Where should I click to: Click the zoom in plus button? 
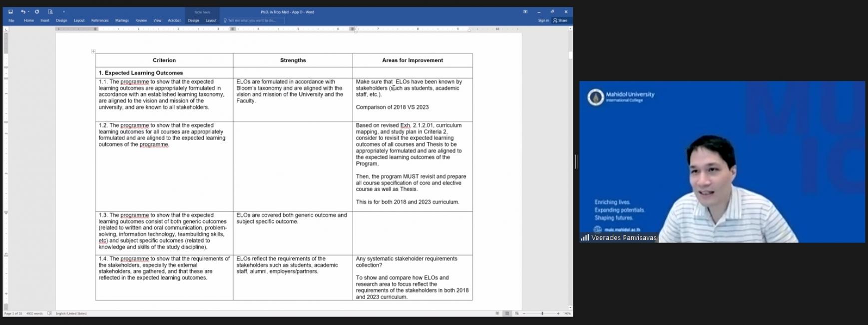click(558, 313)
